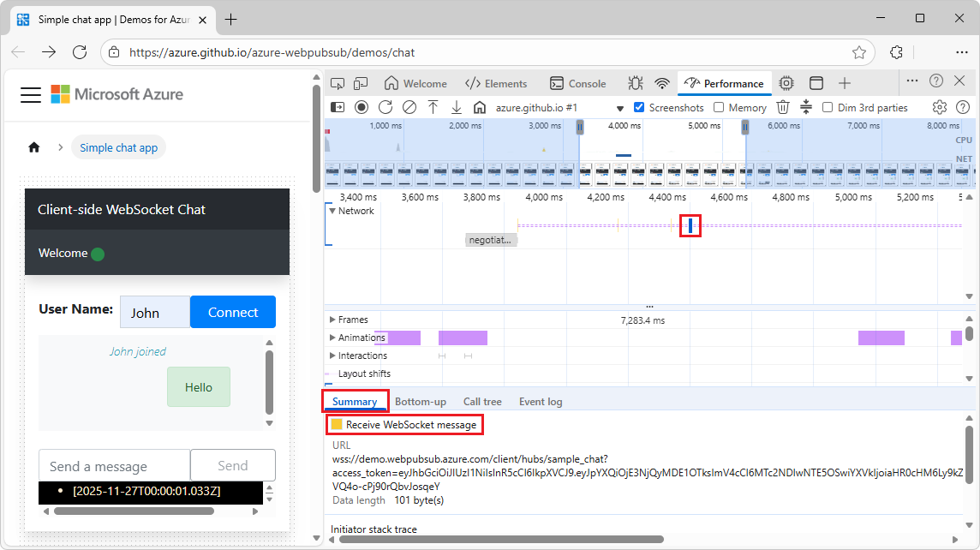Image resolution: width=980 pixels, height=550 pixels.
Task: Click the Simple chat app breadcrumb
Action: (118, 147)
